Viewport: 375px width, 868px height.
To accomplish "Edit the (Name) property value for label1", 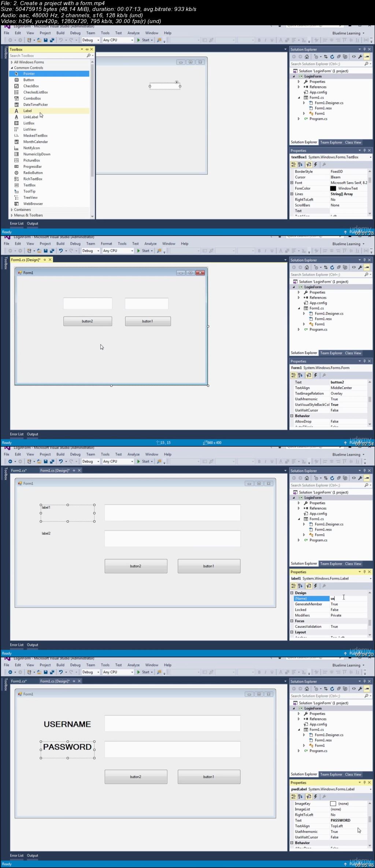I will coord(349,599).
